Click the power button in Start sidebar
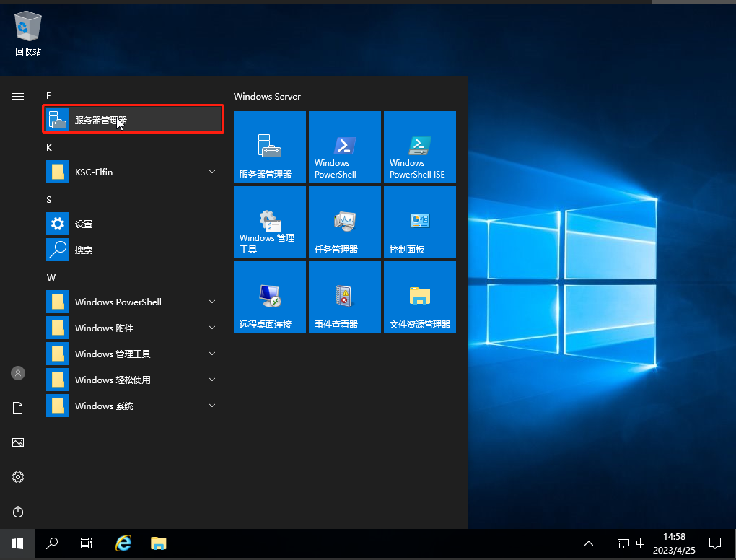This screenshot has width=736, height=560. (18, 512)
